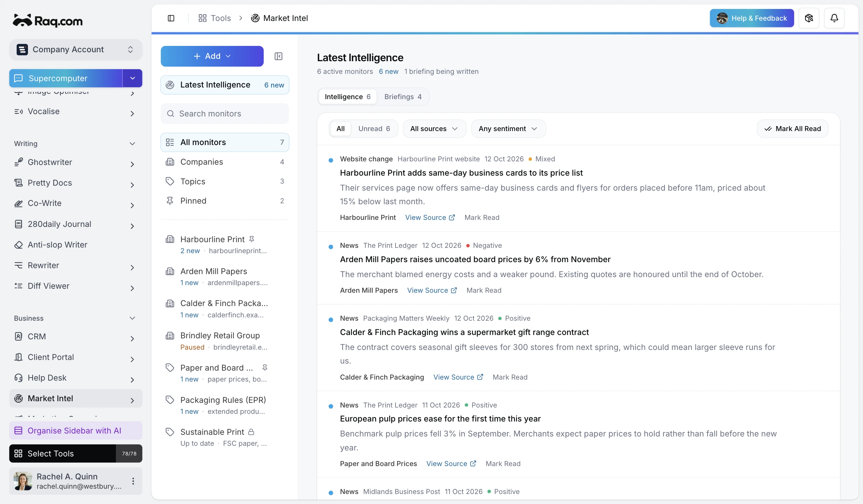
Task: Open headline 'Harbourline Print adds same-day business cards'
Action: coord(461,173)
